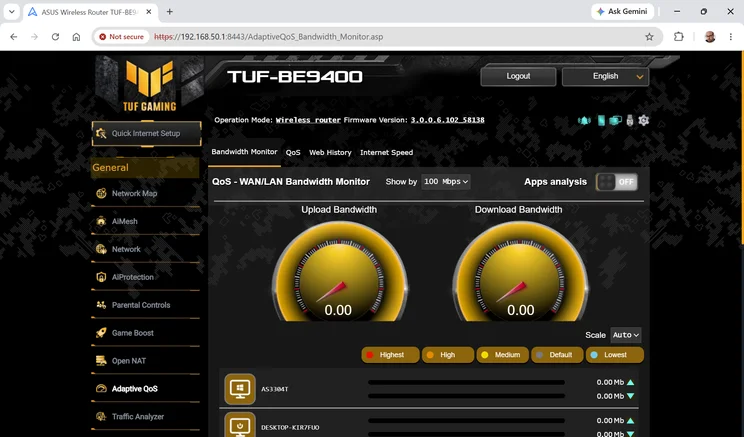Viewport: 744px width, 437px height.
Task: Open the firmware version 3.0.0.6.102_58138 link
Action: 447,120
